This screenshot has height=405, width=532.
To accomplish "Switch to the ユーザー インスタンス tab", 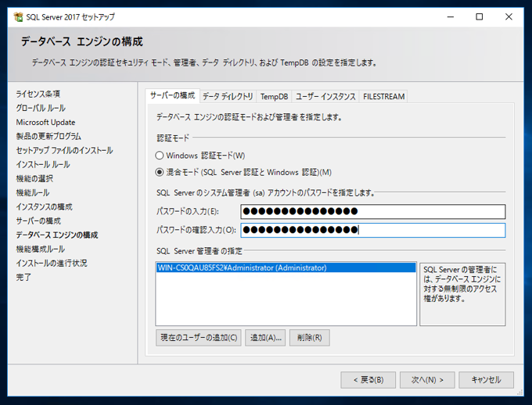I will click(x=325, y=97).
